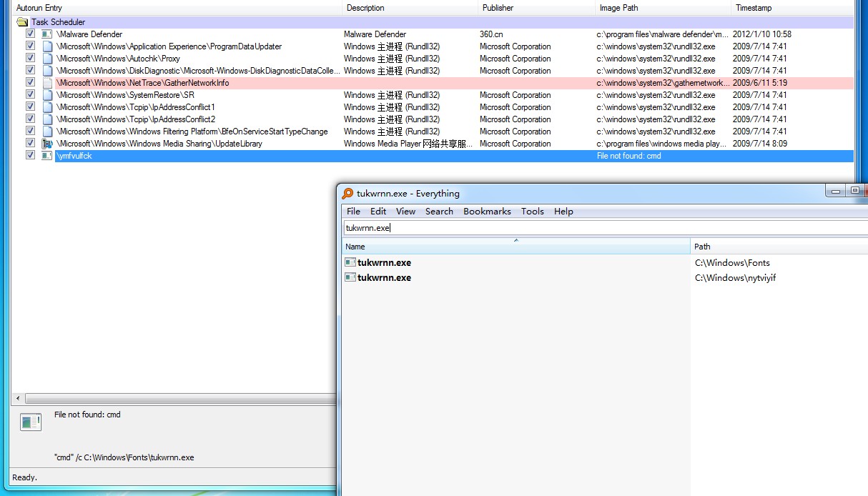
Task: Click the Everything magnifier title icon
Action: (x=347, y=193)
